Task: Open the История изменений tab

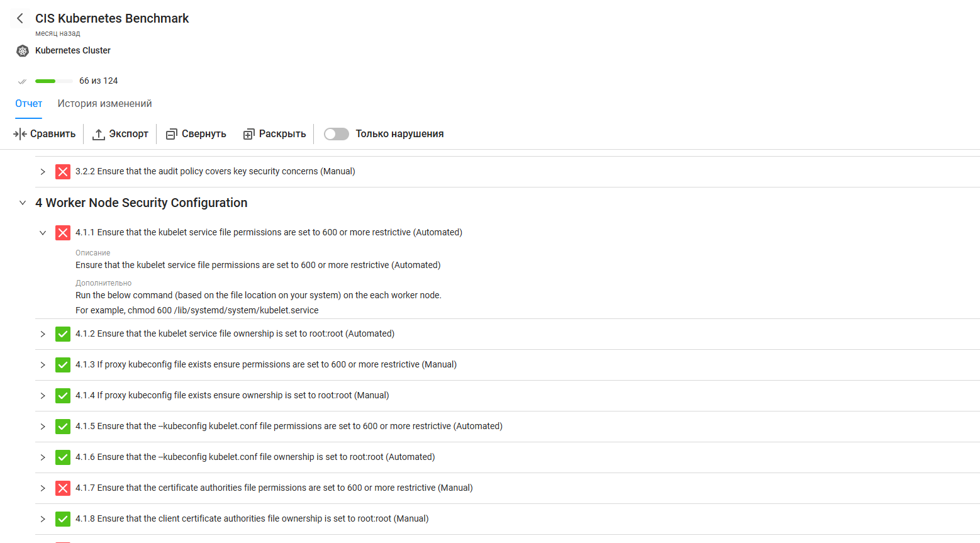Action: 105,104
